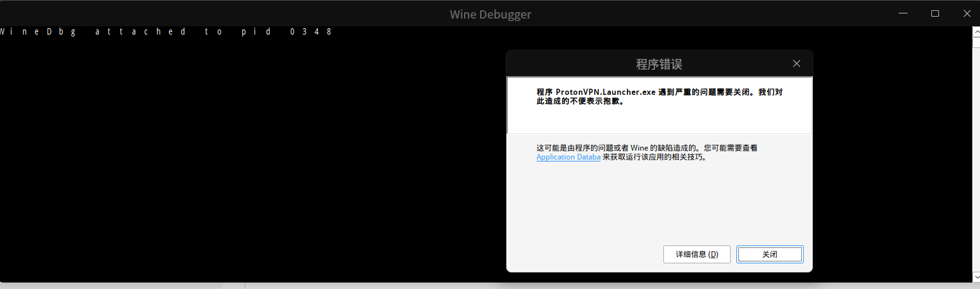Close the 程序错误 dialog with X
This screenshot has height=289, width=980.
click(797, 63)
